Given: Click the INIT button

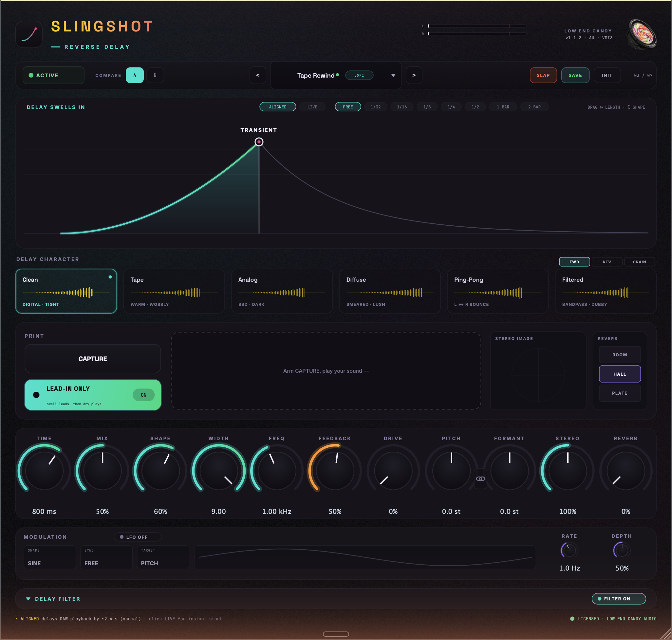Looking at the screenshot, I should tap(607, 75).
